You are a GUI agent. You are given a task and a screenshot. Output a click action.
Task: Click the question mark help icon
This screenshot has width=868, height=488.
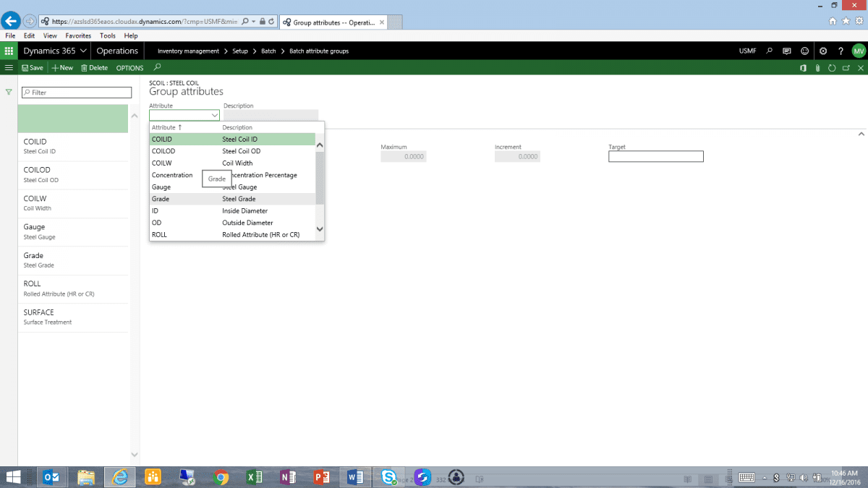point(841,51)
